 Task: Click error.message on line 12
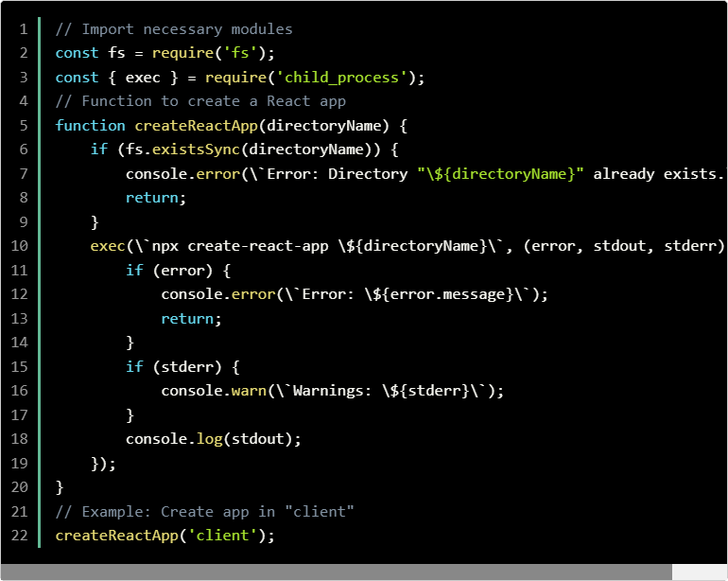447,294
